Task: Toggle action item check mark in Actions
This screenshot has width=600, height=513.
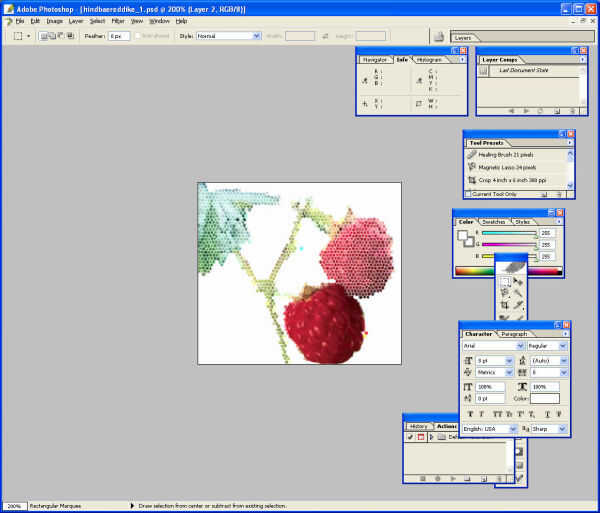Action: tap(410, 437)
